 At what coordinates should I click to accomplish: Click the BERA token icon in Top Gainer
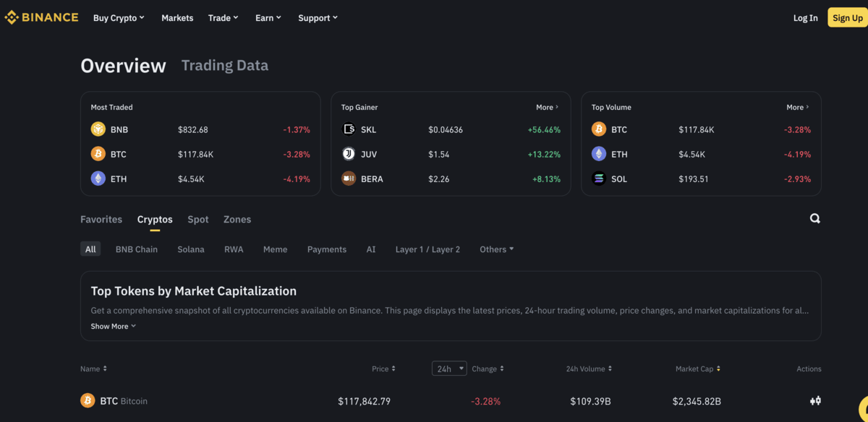(349, 178)
